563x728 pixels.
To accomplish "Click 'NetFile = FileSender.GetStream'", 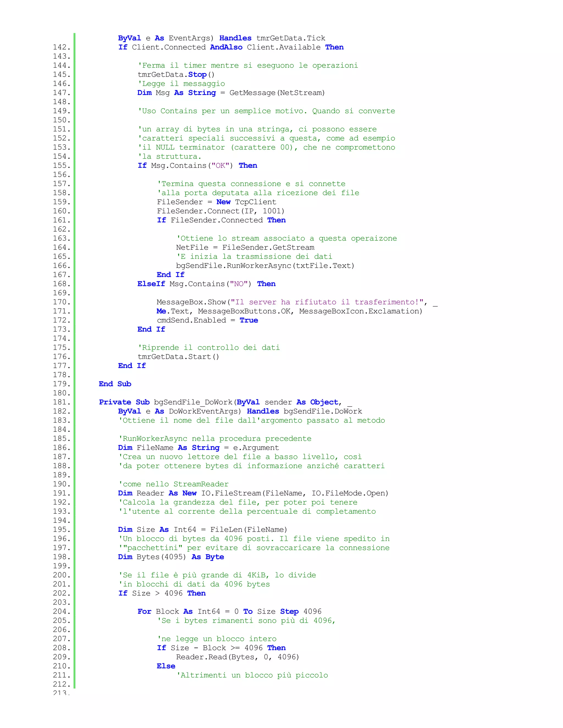I will tap(245, 247).
